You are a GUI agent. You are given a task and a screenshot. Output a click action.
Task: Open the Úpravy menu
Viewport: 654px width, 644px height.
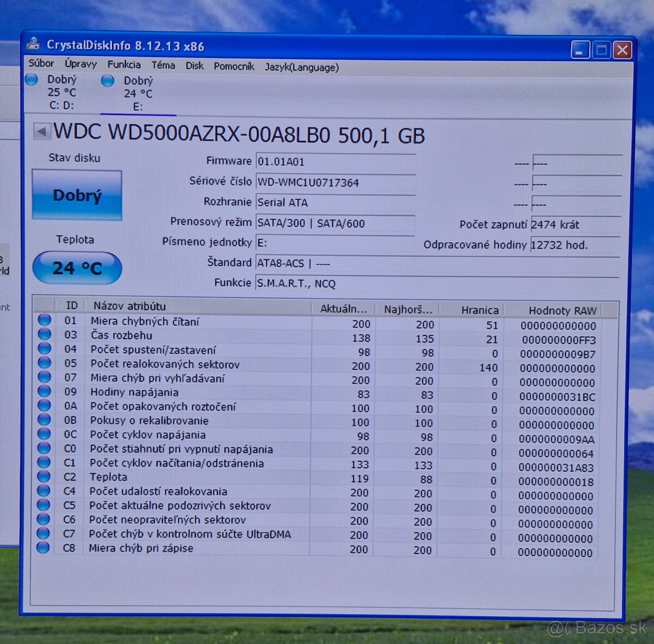80,64
